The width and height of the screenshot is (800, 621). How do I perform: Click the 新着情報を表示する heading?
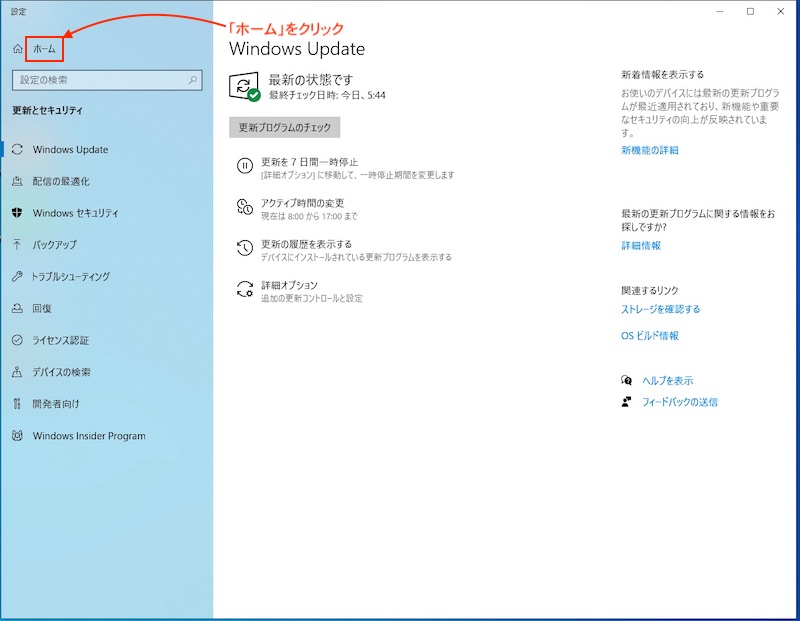point(662,74)
